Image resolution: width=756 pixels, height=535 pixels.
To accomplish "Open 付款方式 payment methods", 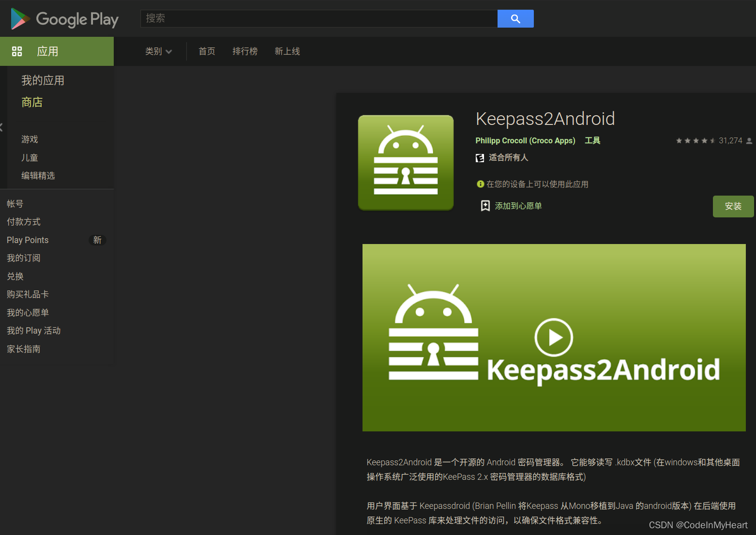I will [x=24, y=222].
